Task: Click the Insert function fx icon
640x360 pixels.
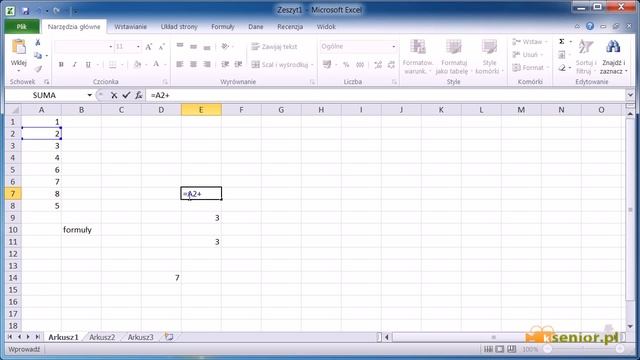Action: pos(139,95)
